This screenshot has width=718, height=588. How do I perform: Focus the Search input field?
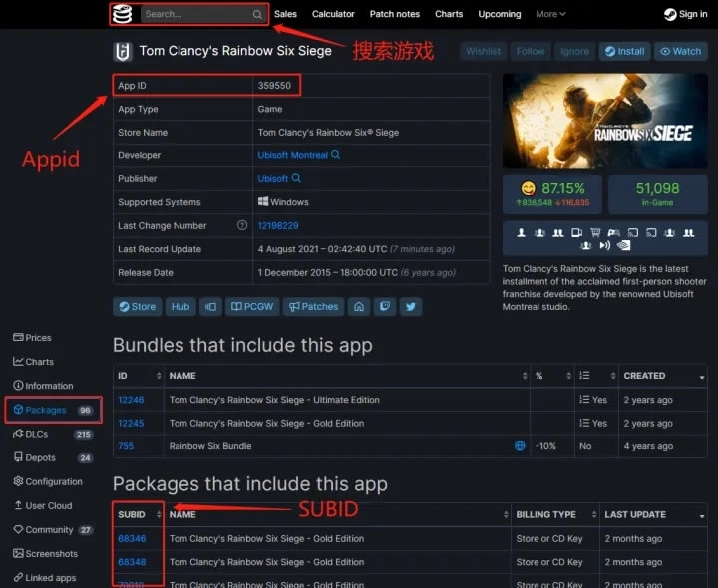tap(196, 14)
